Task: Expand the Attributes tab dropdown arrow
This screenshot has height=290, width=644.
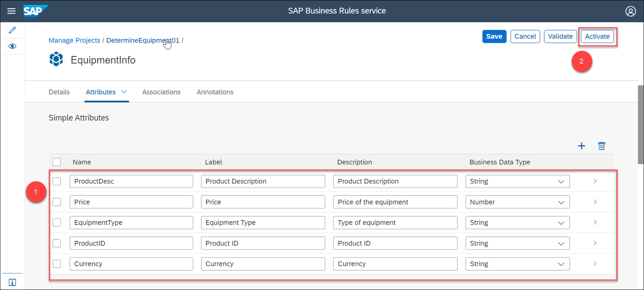Action: point(124,91)
